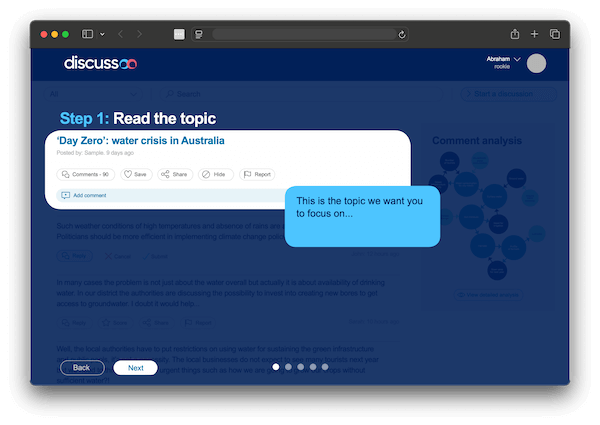
Task: Show Safari tab overview
Action: pyautogui.click(x=555, y=34)
